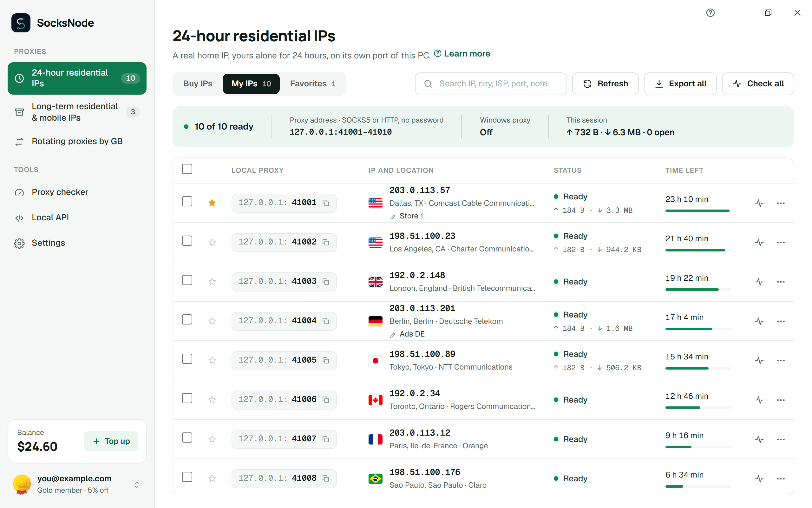Tick the select-all checkbox in table header
The width and height of the screenshot is (812, 508).
tap(187, 169)
